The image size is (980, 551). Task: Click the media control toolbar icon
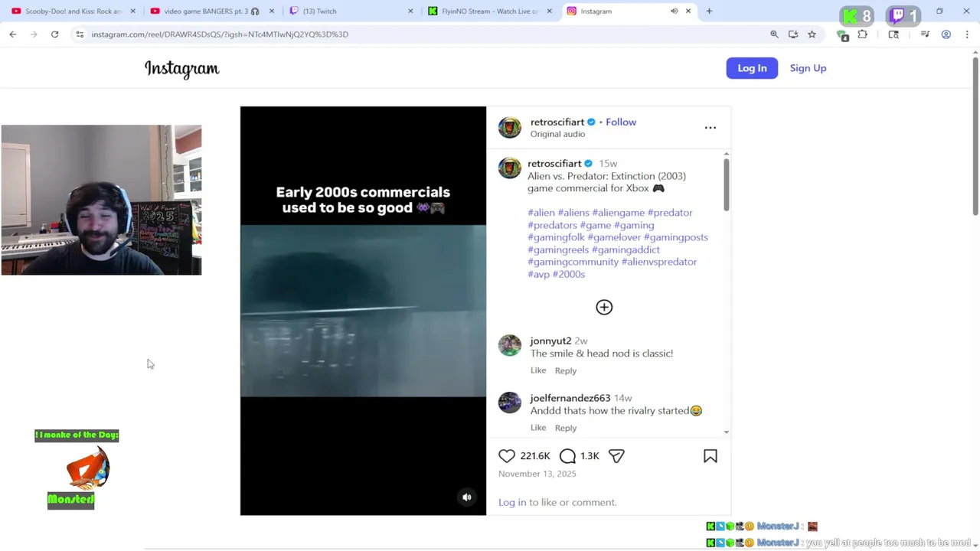[925, 34]
